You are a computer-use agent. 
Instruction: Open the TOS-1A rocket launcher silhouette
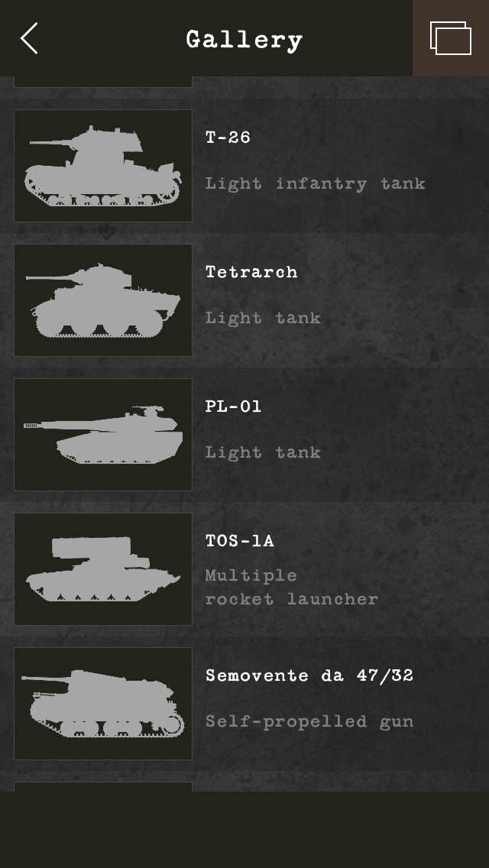click(x=103, y=569)
